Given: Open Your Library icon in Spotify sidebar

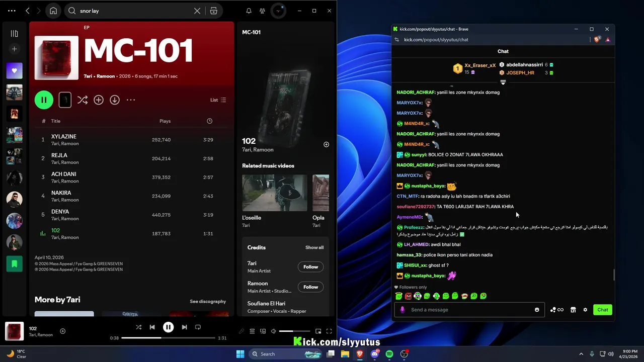Looking at the screenshot, I should (14, 34).
